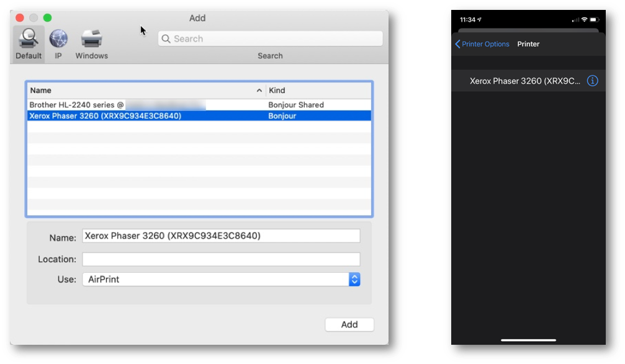Viewport: 625px width, 364px height.
Task: Switch to the IP printer tab
Action: coord(58,44)
